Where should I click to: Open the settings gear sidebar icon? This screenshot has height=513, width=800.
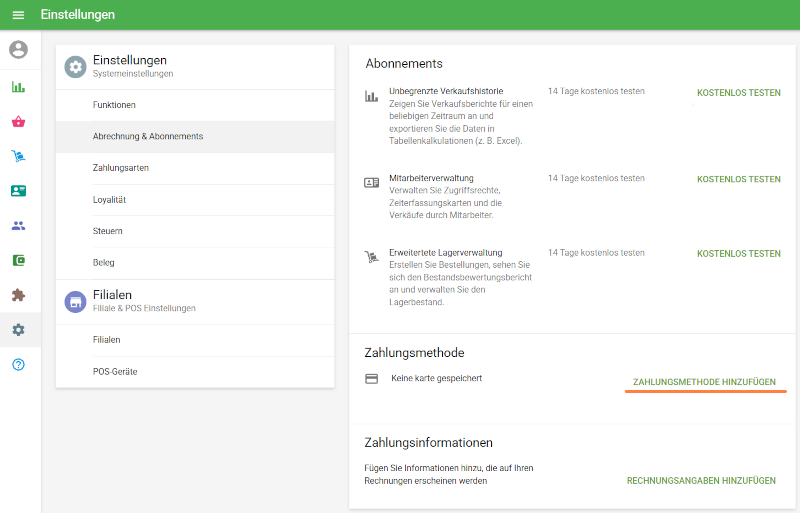(18, 330)
